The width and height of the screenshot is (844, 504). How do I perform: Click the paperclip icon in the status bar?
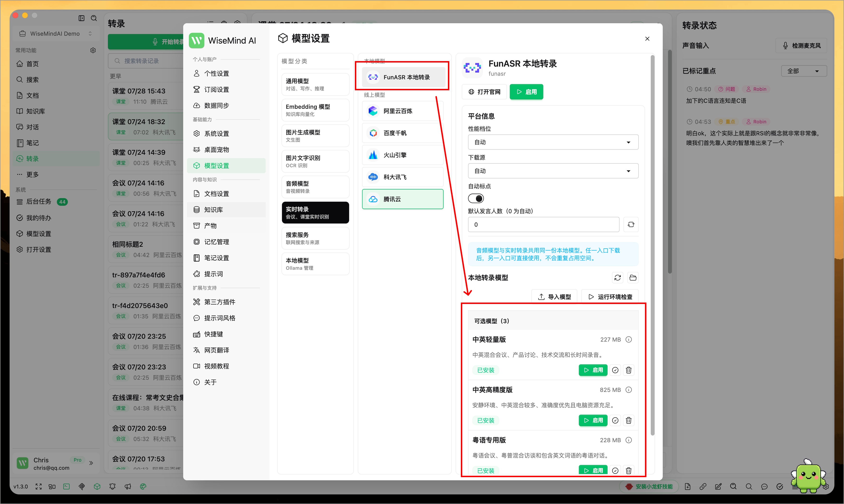click(82, 487)
